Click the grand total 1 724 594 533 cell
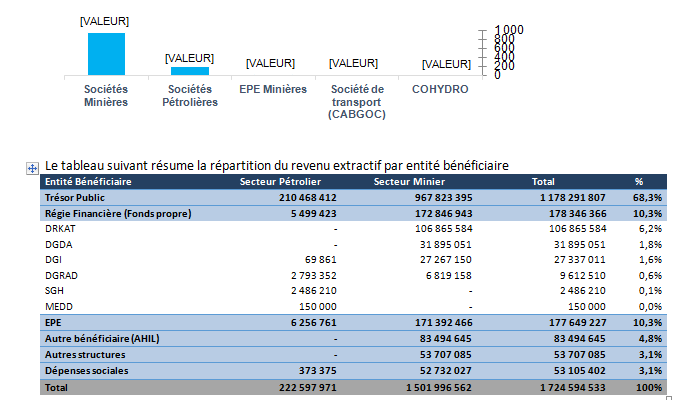This screenshot has height=400, width=690. click(x=566, y=386)
